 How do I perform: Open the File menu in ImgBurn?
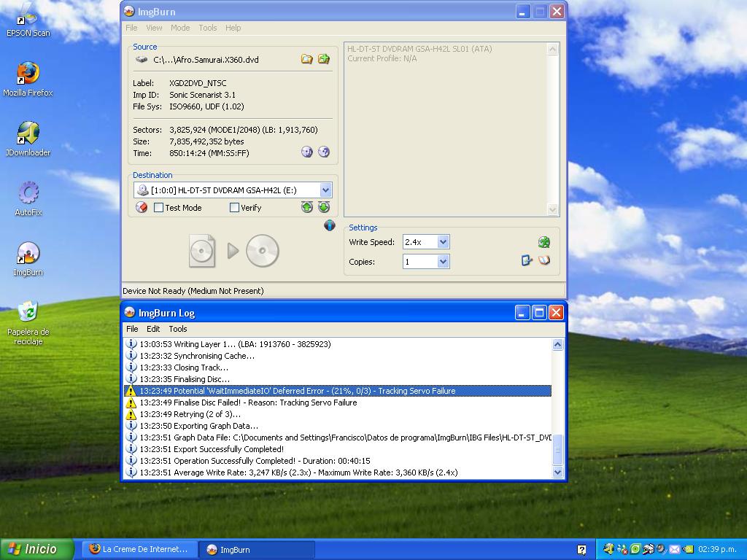point(131,28)
